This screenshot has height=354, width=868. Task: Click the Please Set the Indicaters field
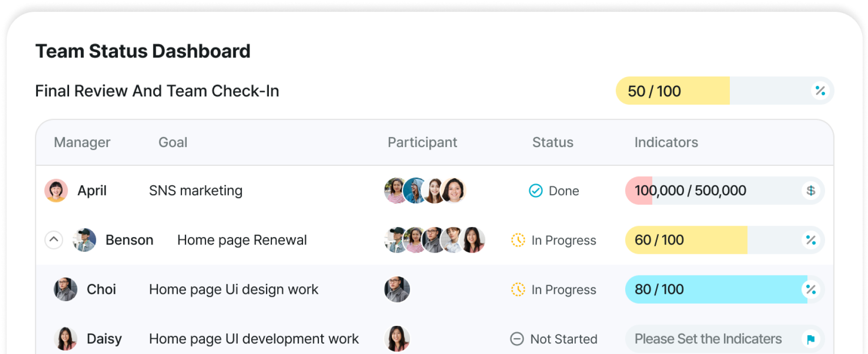pyautogui.click(x=708, y=339)
